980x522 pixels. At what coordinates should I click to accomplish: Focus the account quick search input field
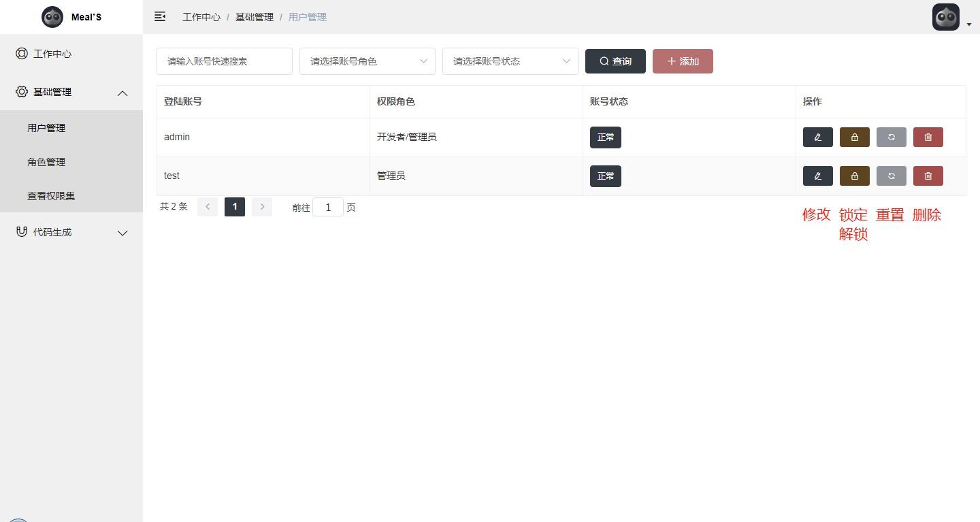pyautogui.click(x=224, y=61)
